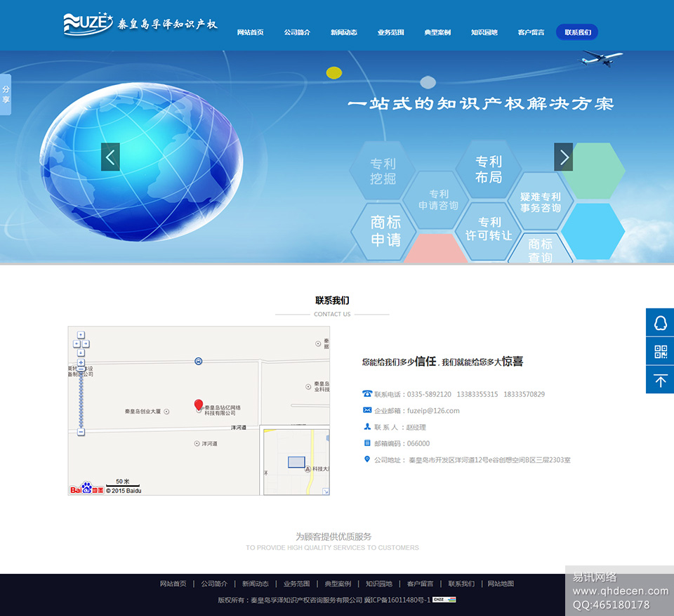Click the FUZE logo in header

[88, 24]
